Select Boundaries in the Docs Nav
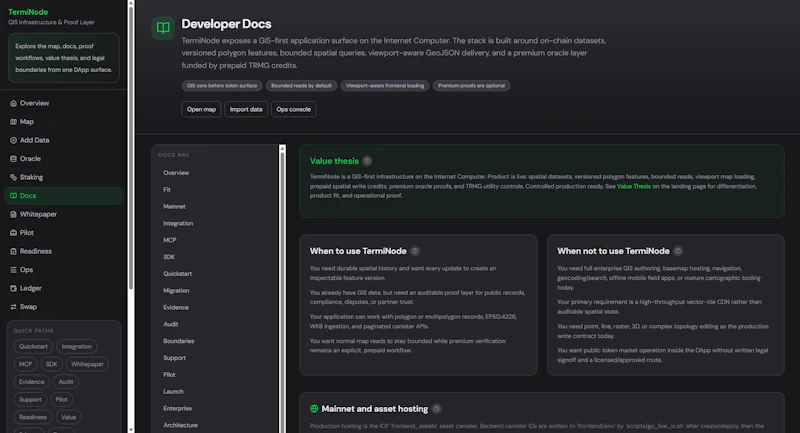The height and width of the screenshot is (433, 800). 179,341
